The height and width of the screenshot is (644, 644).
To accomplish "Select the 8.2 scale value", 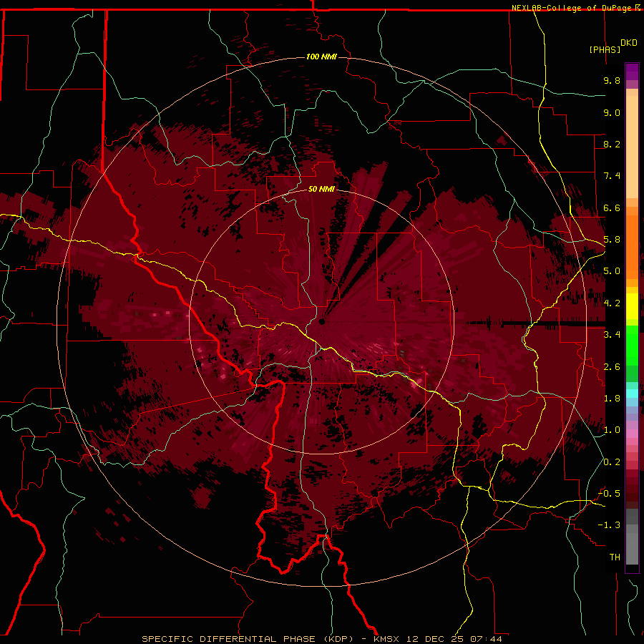I will click(612, 144).
